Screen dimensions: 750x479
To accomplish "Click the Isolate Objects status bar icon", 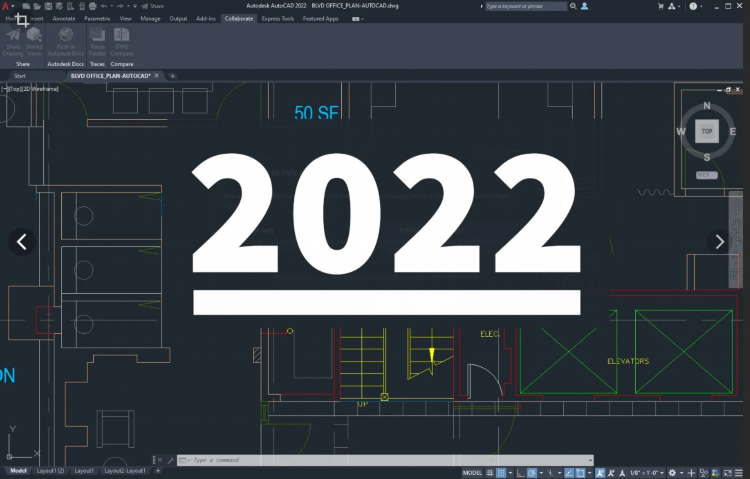I will point(704,473).
